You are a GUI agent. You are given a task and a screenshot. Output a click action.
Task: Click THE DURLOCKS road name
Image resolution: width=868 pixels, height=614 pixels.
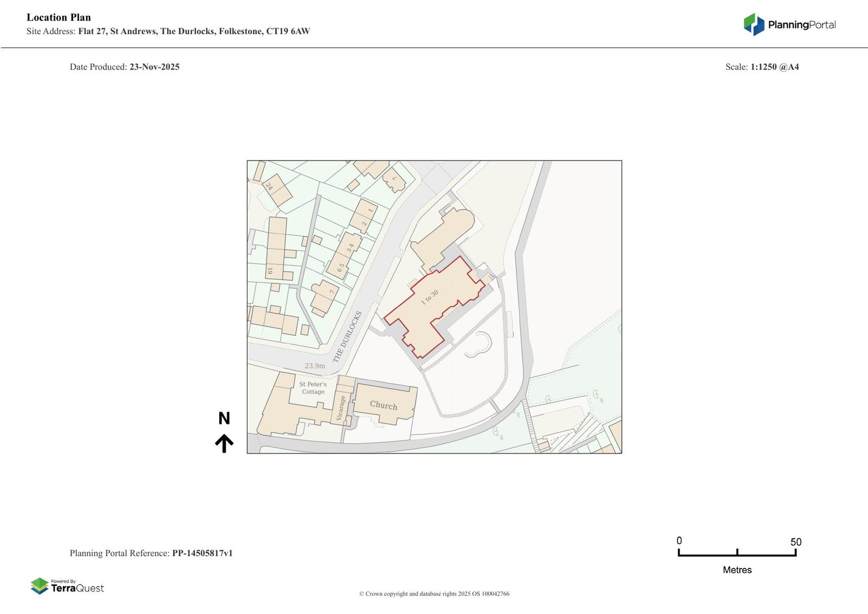pos(347,337)
